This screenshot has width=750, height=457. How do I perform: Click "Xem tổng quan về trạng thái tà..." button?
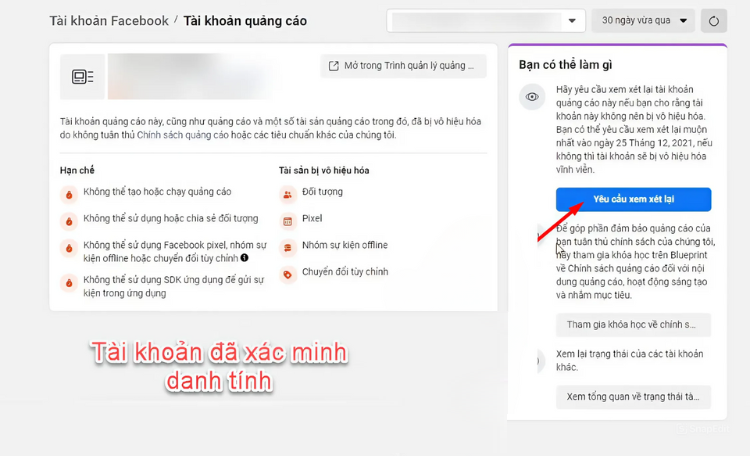pyautogui.click(x=633, y=397)
